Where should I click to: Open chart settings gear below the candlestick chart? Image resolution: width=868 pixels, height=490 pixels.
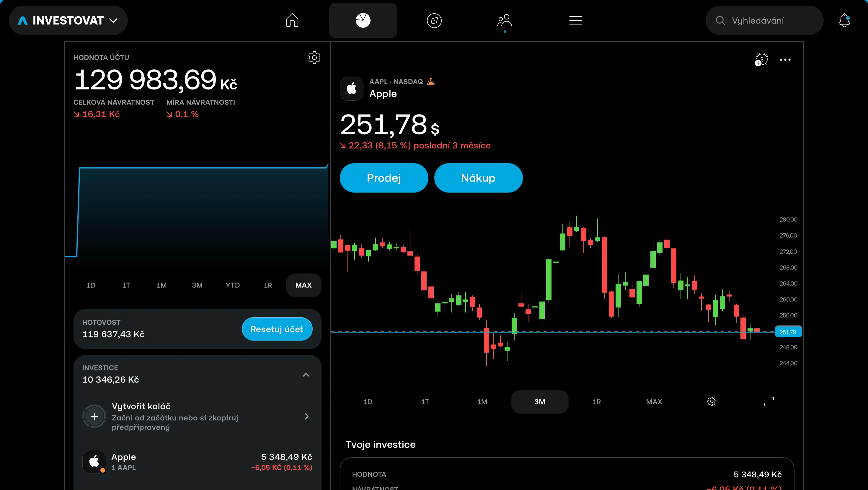tap(712, 401)
